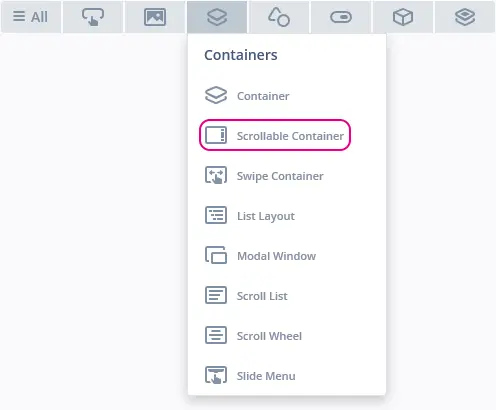Click the Modal Window overlapping-squares icon

point(216,255)
